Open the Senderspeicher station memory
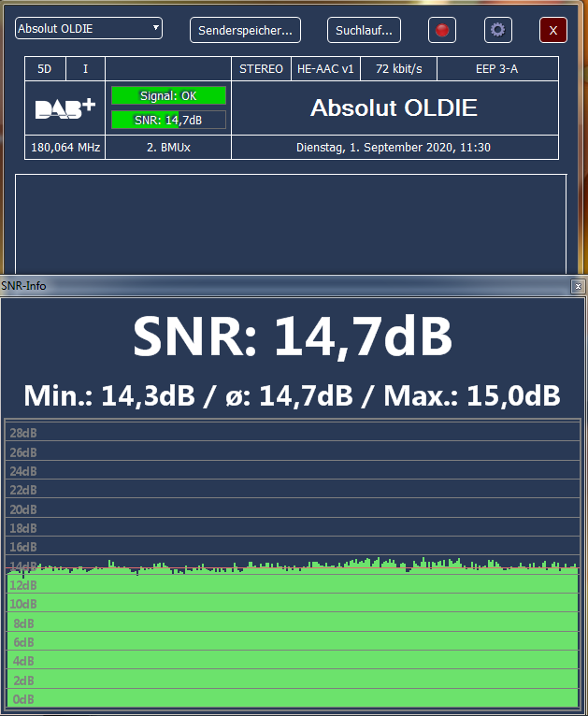This screenshot has width=588, height=716. pyautogui.click(x=245, y=30)
